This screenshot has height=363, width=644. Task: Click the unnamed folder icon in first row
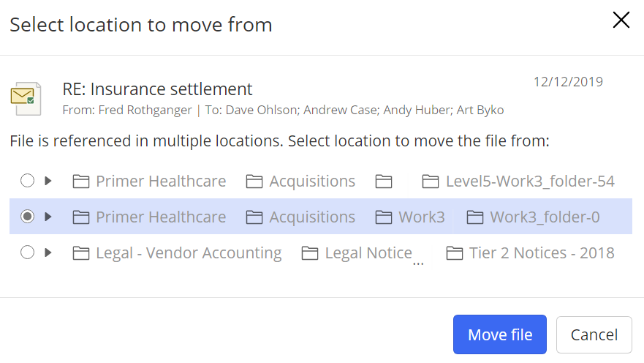tap(384, 181)
